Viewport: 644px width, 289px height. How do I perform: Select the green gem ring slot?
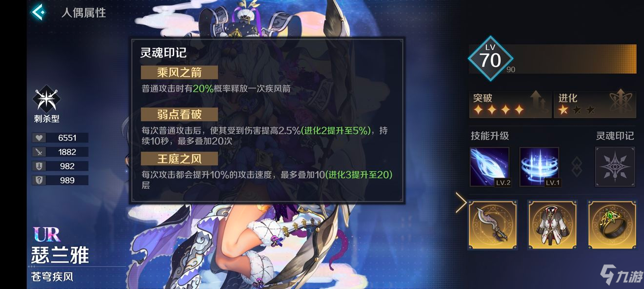click(x=612, y=225)
